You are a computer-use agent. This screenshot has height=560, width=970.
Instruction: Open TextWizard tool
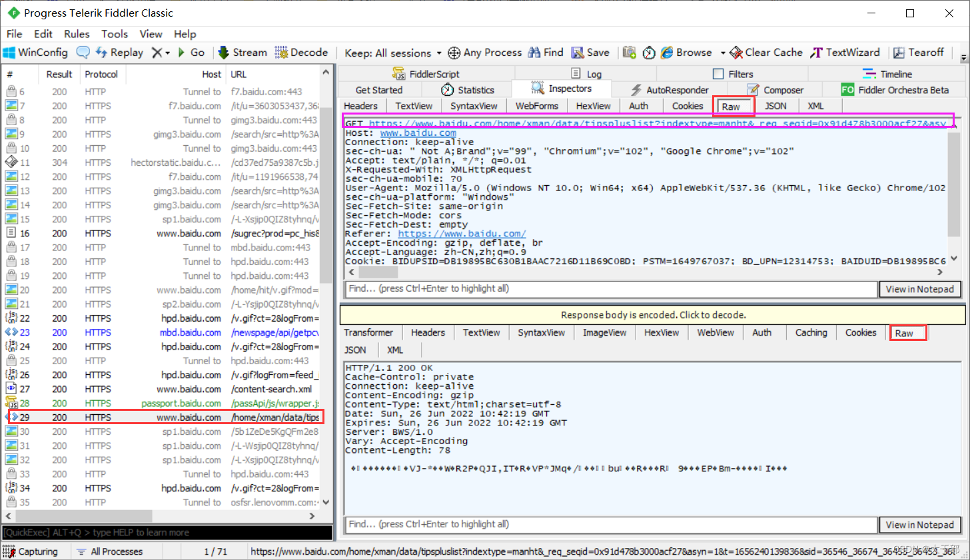coord(845,53)
